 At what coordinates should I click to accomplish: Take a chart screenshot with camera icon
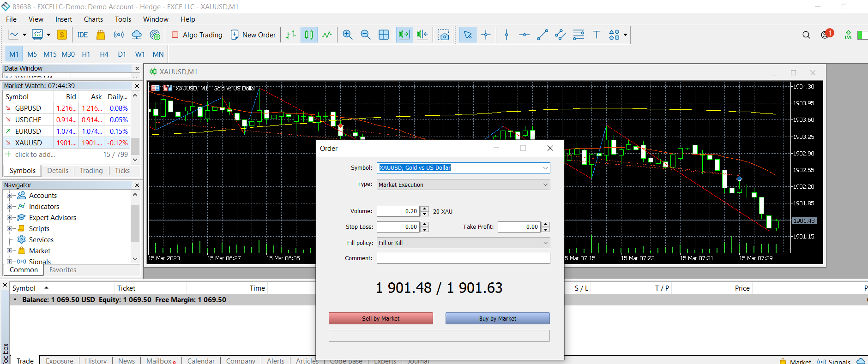tap(443, 35)
